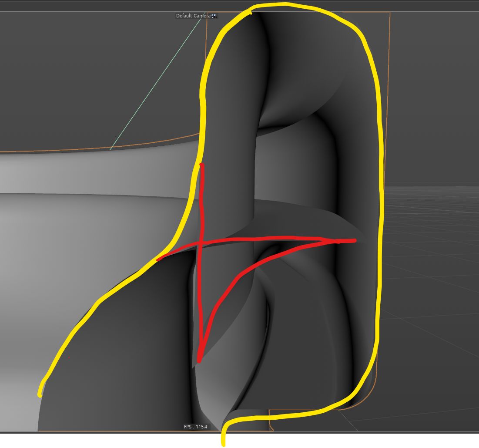
Task: Click the bottom tip of the red lines
Action: (x=199, y=360)
